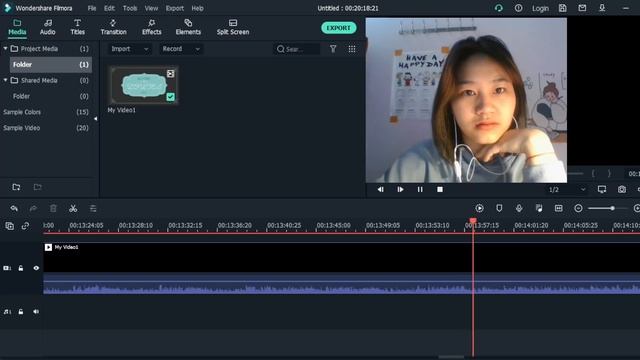Open the Elements tab

pos(188,27)
